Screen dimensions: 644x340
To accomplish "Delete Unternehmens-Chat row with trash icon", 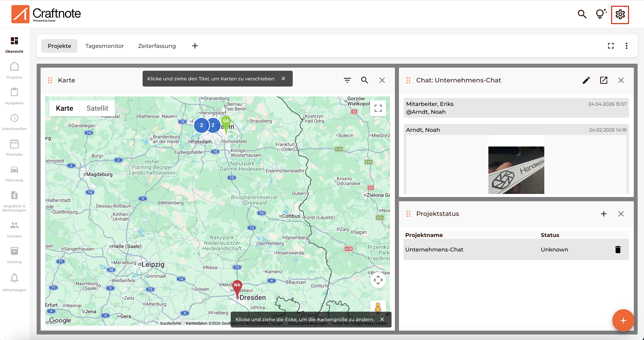I will [618, 250].
